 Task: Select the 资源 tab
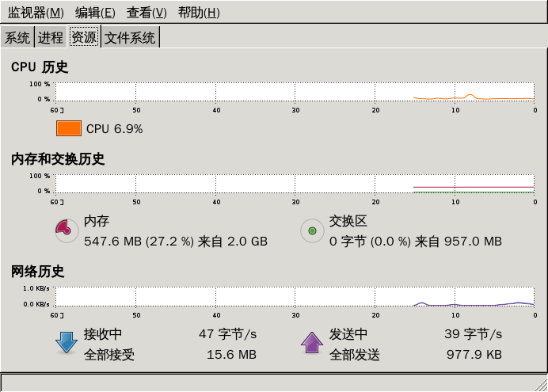(84, 36)
